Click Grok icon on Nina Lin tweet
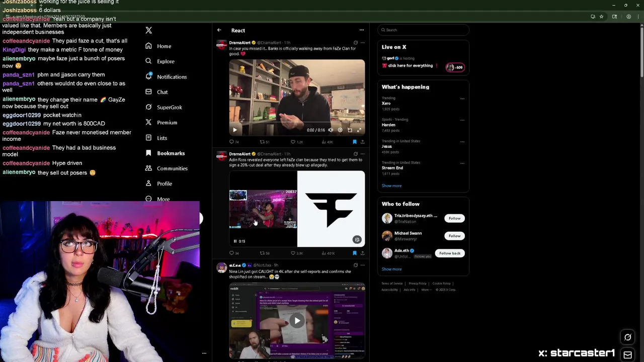 [x=355, y=265]
